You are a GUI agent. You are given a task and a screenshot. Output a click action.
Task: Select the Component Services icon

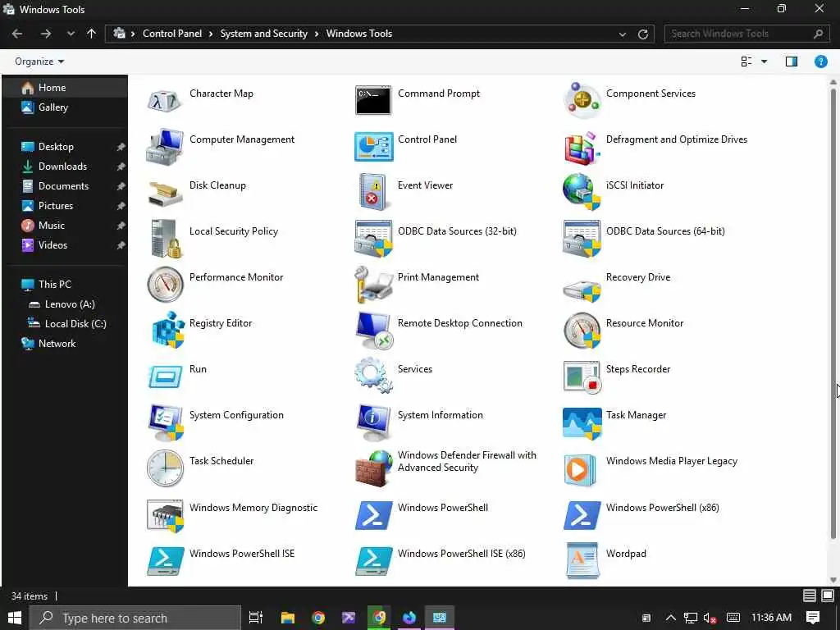pyautogui.click(x=582, y=100)
